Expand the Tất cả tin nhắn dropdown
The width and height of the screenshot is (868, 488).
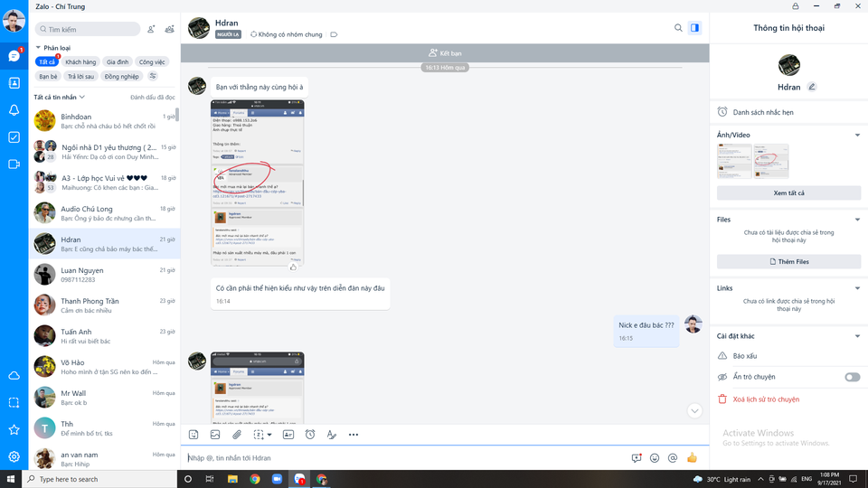pyautogui.click(x=60, y=98)
